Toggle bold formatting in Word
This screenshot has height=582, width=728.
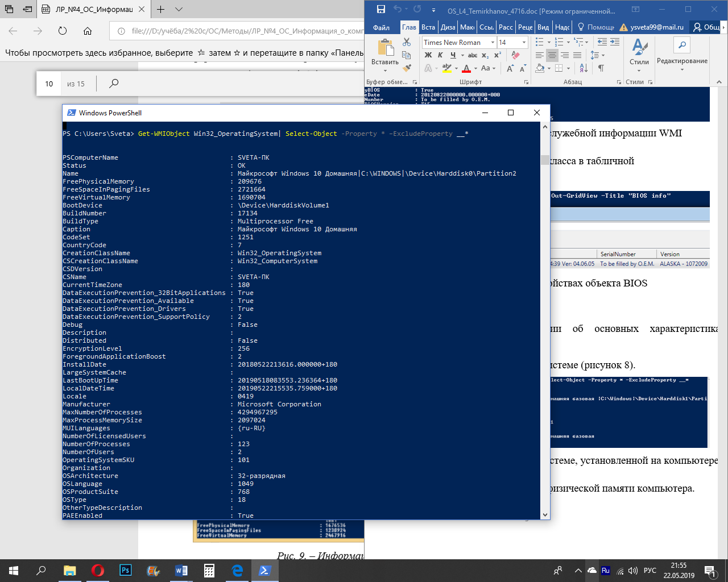click(428, 55)
